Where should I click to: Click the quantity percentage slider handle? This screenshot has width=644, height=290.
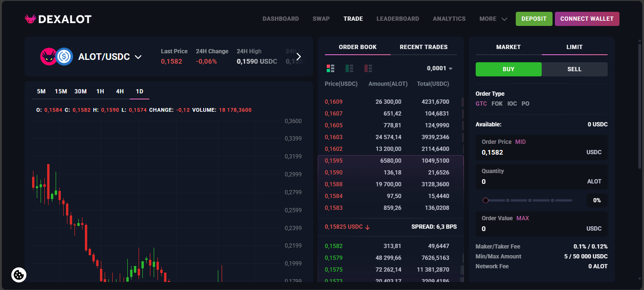486,200
